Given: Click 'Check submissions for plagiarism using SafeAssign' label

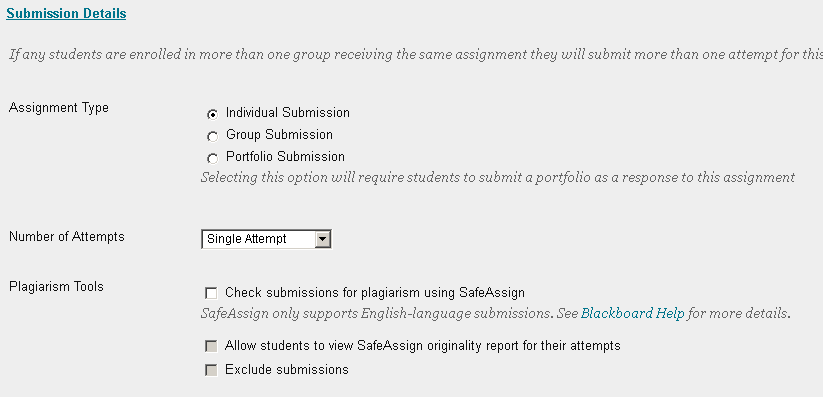Looking at the screenshot, I should point(375,292).
